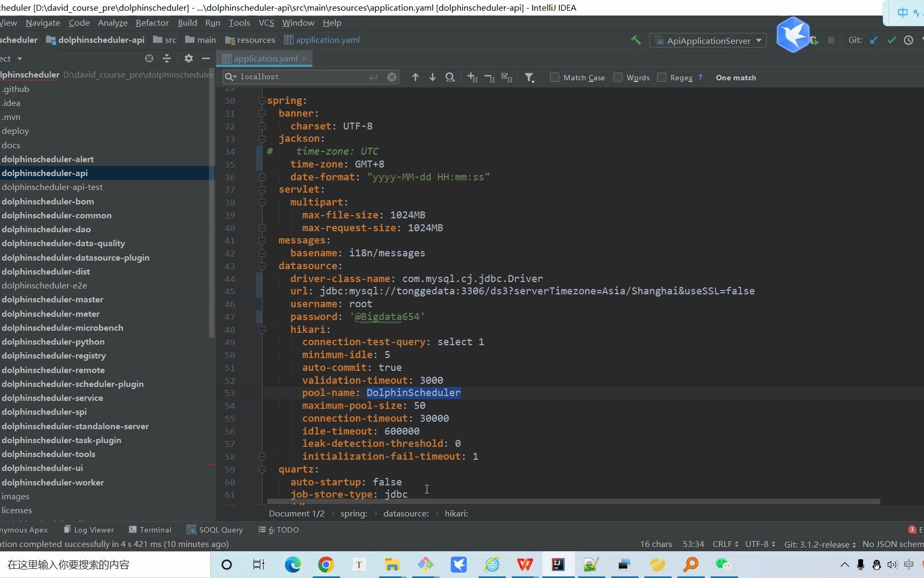Viewport: 924px width, 578px height.
Task: Open WeChat from the taskbar
Action: (x=723, y=564)
